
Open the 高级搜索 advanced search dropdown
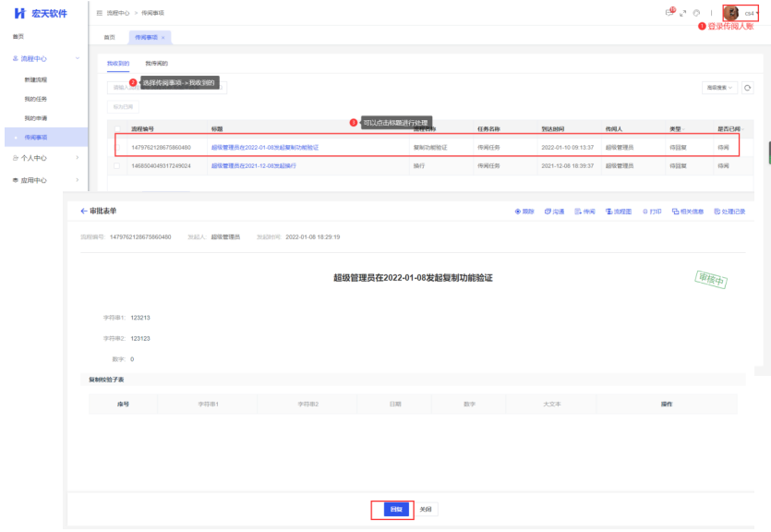pyautogui.click(x=719, y=87)
